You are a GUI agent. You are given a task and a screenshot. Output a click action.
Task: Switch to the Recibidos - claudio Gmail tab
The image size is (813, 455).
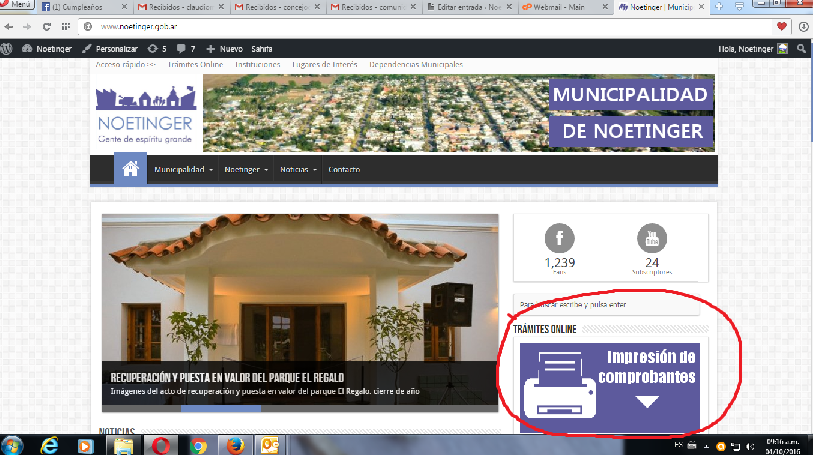181,7
